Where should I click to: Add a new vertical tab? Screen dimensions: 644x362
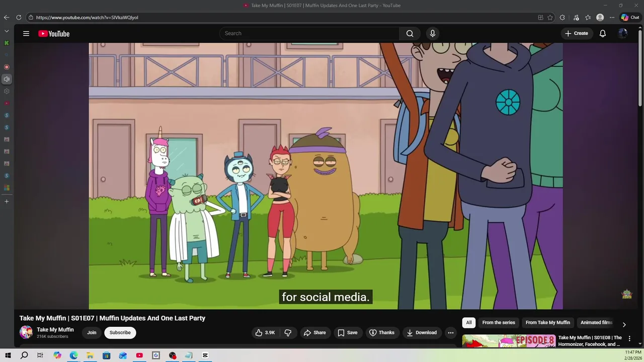tap(7, 201)
